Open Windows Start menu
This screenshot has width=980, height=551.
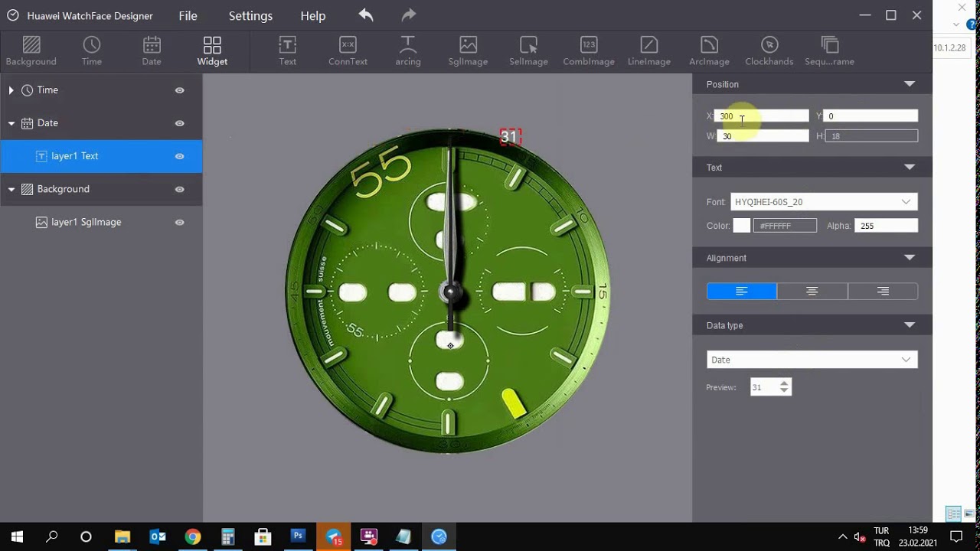[17, 536]
